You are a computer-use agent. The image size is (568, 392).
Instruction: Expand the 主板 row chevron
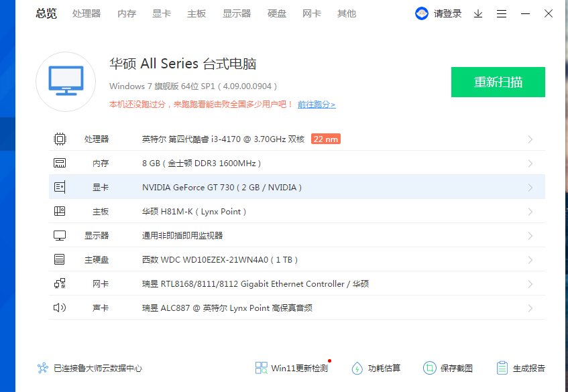pyautogui.click(x=530, y=212)
